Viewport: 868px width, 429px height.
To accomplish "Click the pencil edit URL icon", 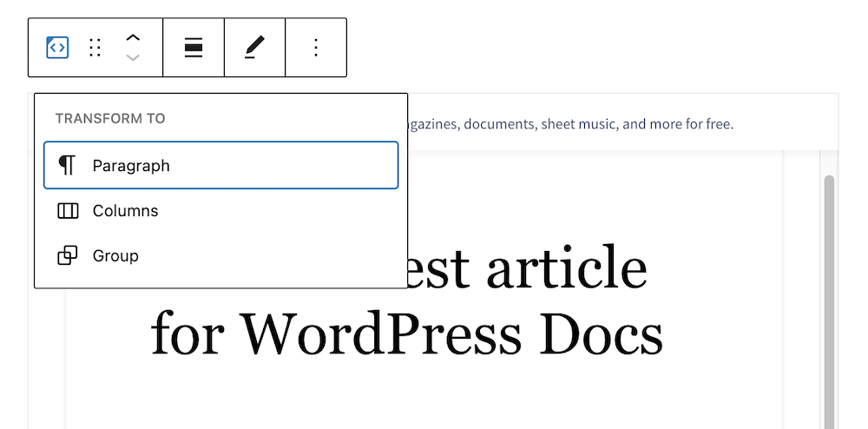I will (x=254, y=48).
